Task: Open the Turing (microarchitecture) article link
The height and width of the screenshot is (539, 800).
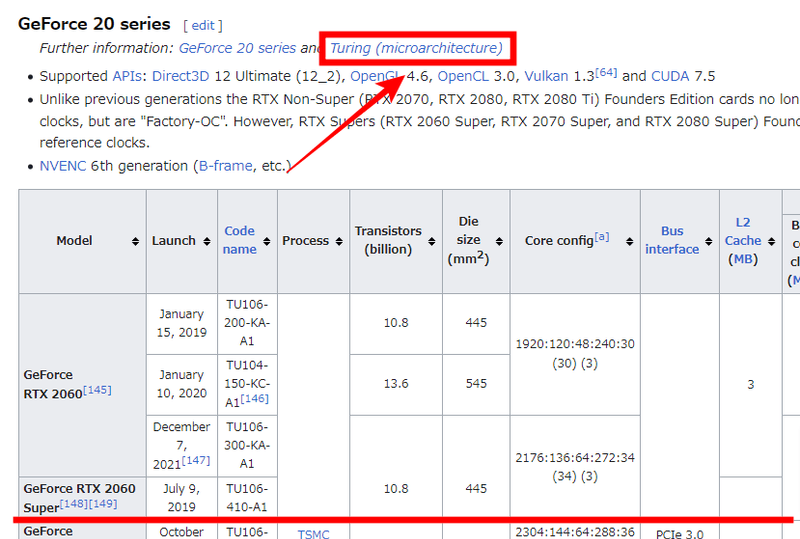Action: 416,48
